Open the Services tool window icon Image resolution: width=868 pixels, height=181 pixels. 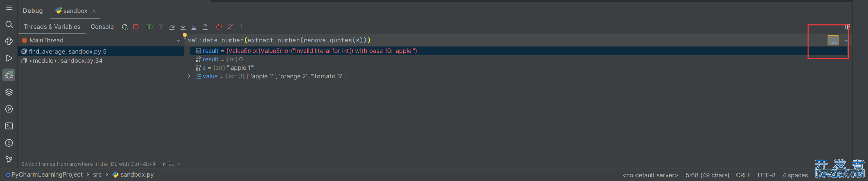pos(9,109)
